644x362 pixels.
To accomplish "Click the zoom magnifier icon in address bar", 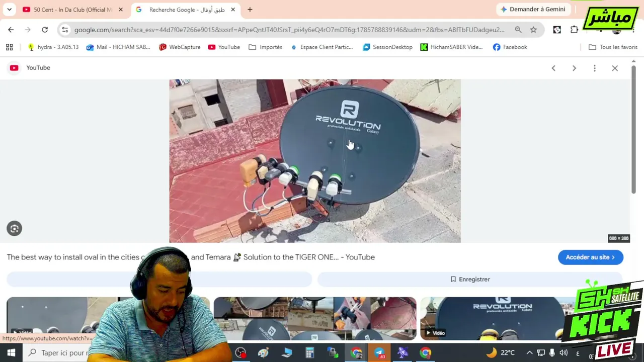I will (x=518, y=30).
